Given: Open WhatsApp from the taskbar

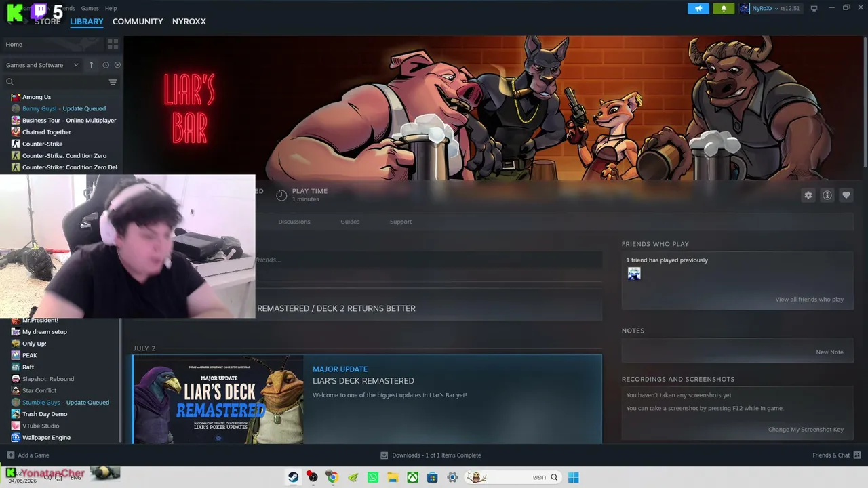Looking at the screenshot, I should click(372, 477).
